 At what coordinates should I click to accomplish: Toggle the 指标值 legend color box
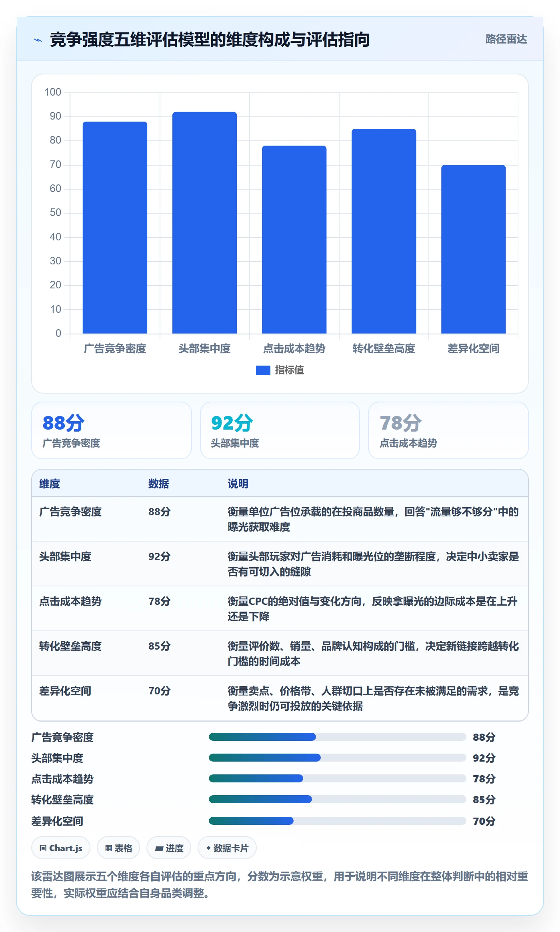pos(263,370)
